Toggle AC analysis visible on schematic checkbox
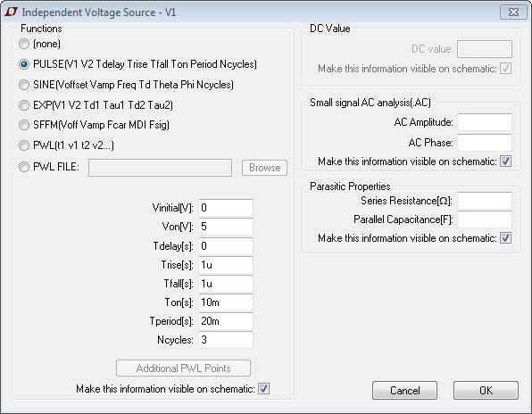 point(505,161)
